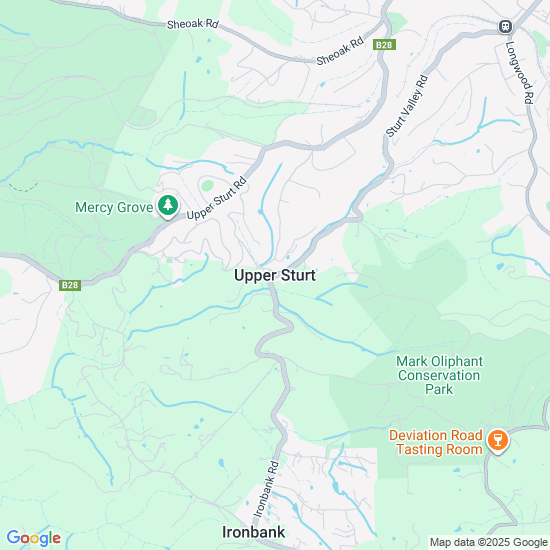Click the Google logo

[34, 538]
